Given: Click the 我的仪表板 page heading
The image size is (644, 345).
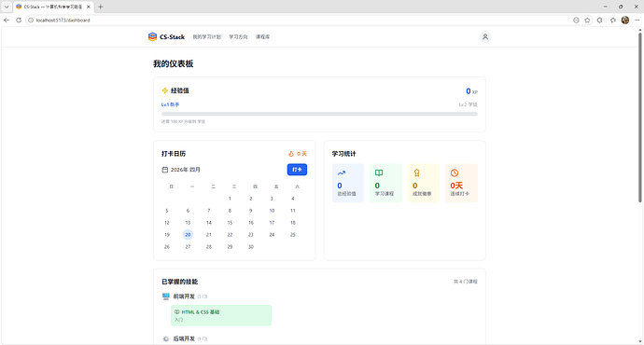Looking at the screenshot, I should pyautogui.click(x=174, y=63).
